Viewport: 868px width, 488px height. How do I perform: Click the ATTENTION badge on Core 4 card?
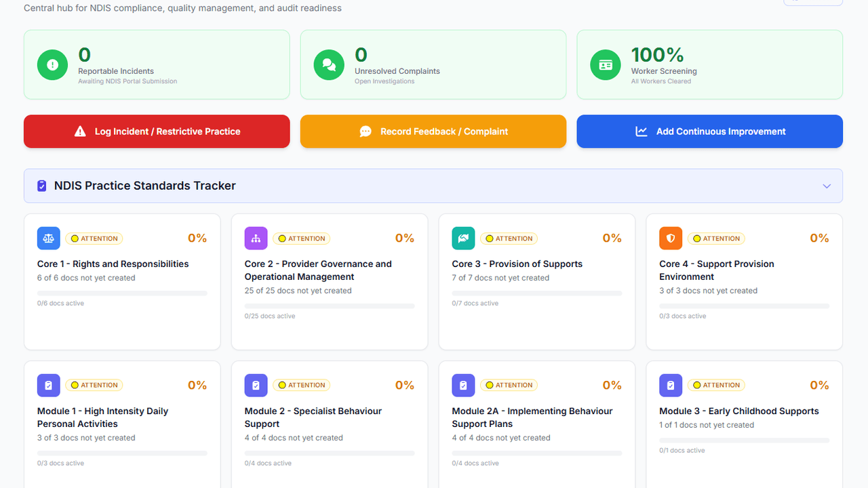tap(717, 239)
